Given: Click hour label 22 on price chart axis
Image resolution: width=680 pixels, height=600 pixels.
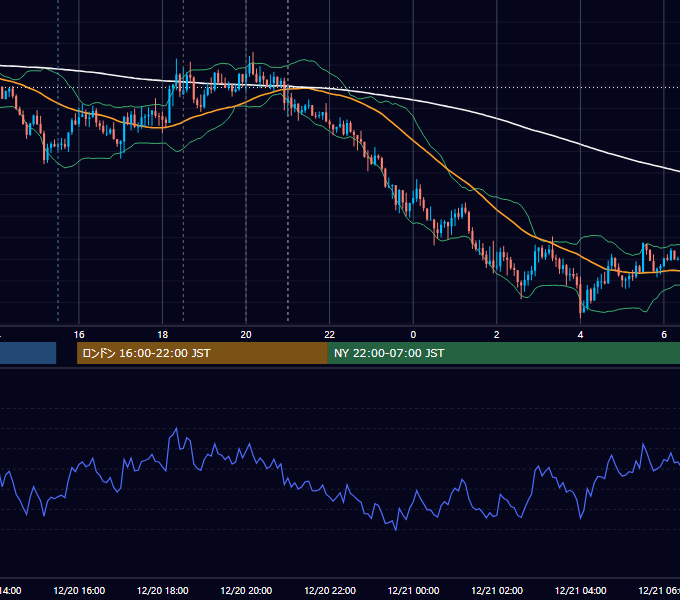Looking at the screenshot, I should tap(330, 335).
